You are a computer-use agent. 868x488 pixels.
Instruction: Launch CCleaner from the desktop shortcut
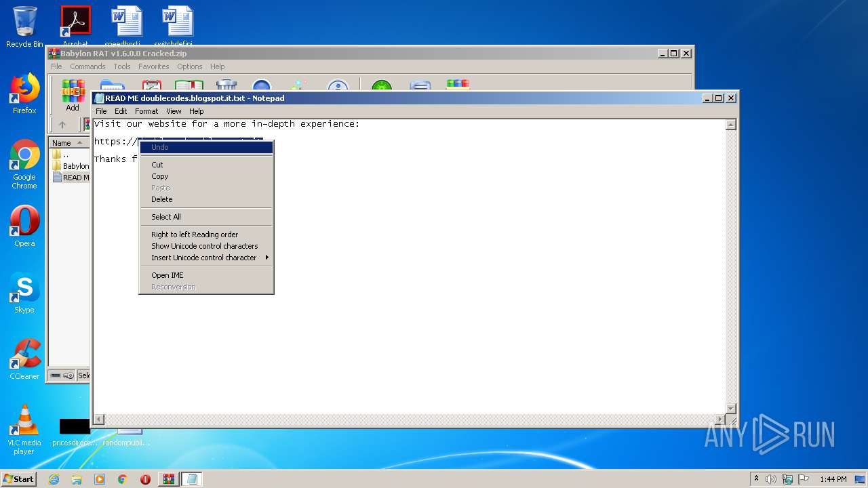click(24, 359)
